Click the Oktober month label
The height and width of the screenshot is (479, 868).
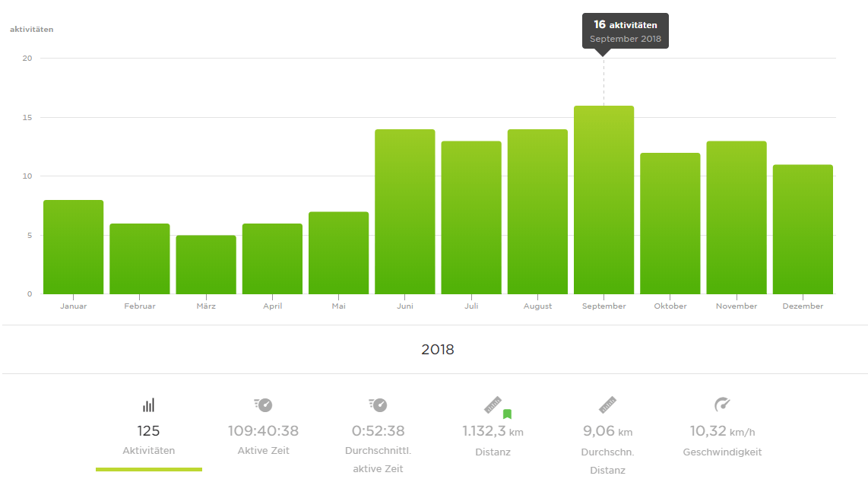(670, 306)
